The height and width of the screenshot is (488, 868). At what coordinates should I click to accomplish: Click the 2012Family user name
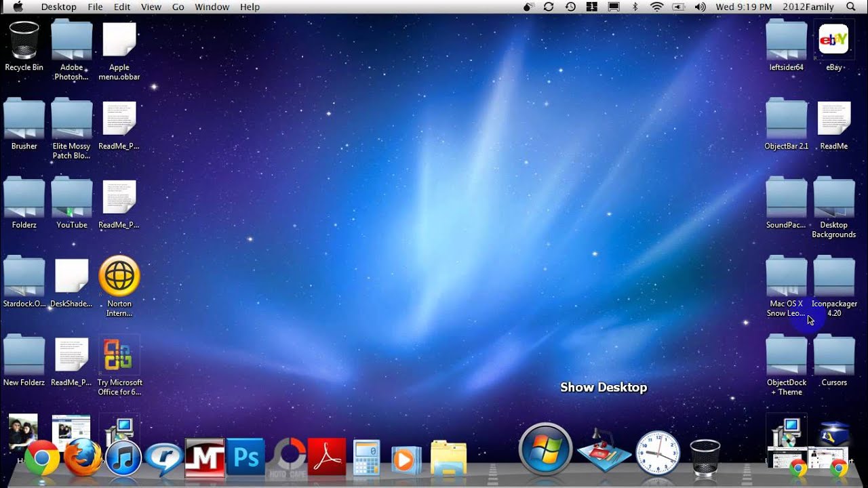pos(808,7)
